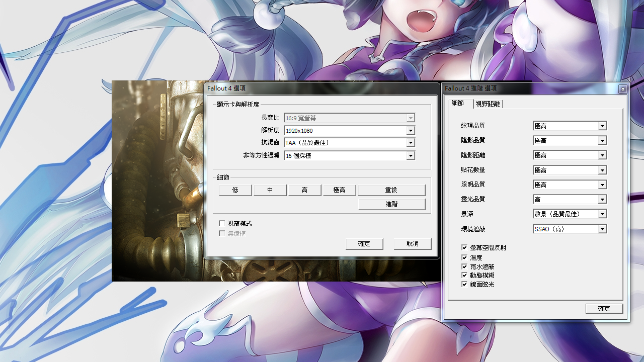
Task: Apply the 極高 detail preset
Action: [339, 190]
